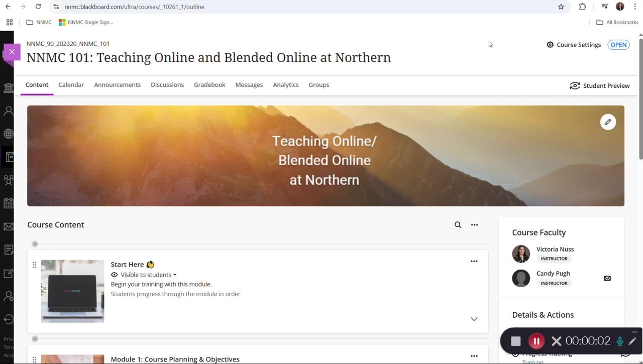Select the Content tab
This screenshot has height=364, width=643.
tap(37, 85)
